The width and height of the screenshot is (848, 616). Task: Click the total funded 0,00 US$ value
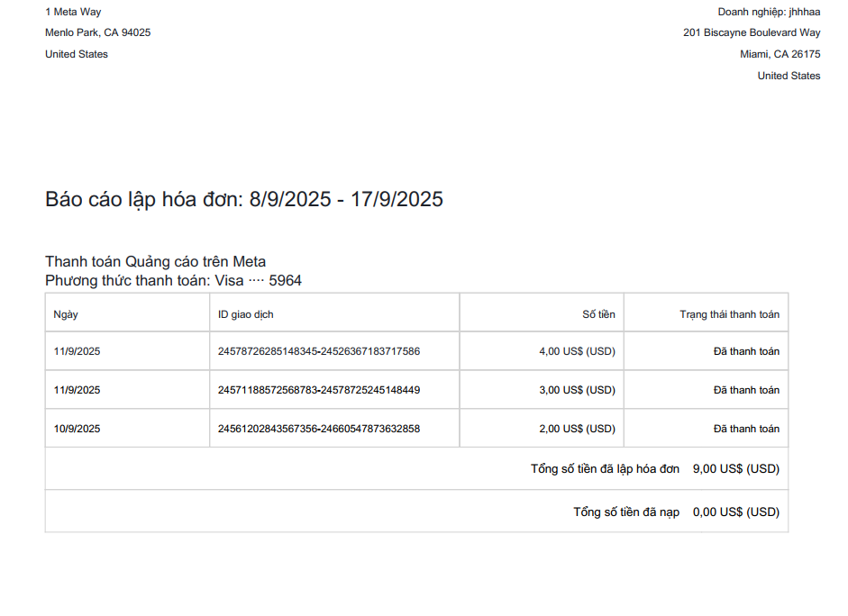click(736, 512)
